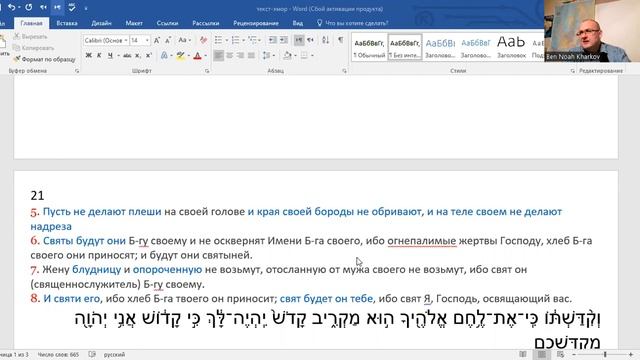
Task: Click the Число слов: 665 status item
Action: coord(58,354)
